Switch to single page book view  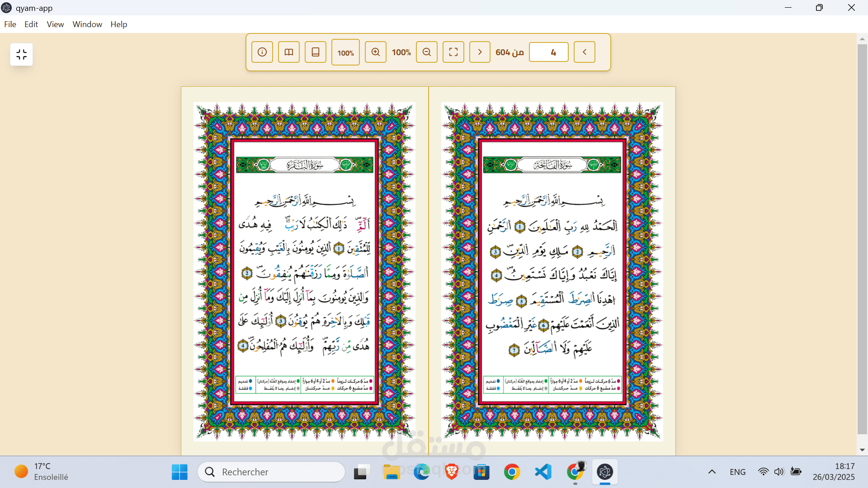(316, 52)
